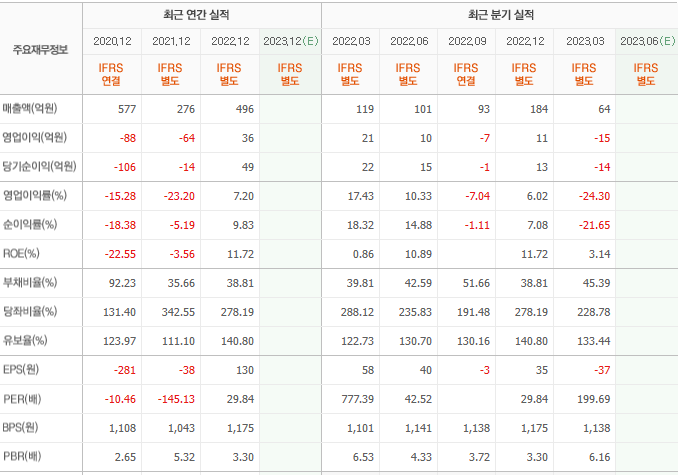683x475 pixels.
Task: Select the BPS(원) row label
Action: [20, 428]
